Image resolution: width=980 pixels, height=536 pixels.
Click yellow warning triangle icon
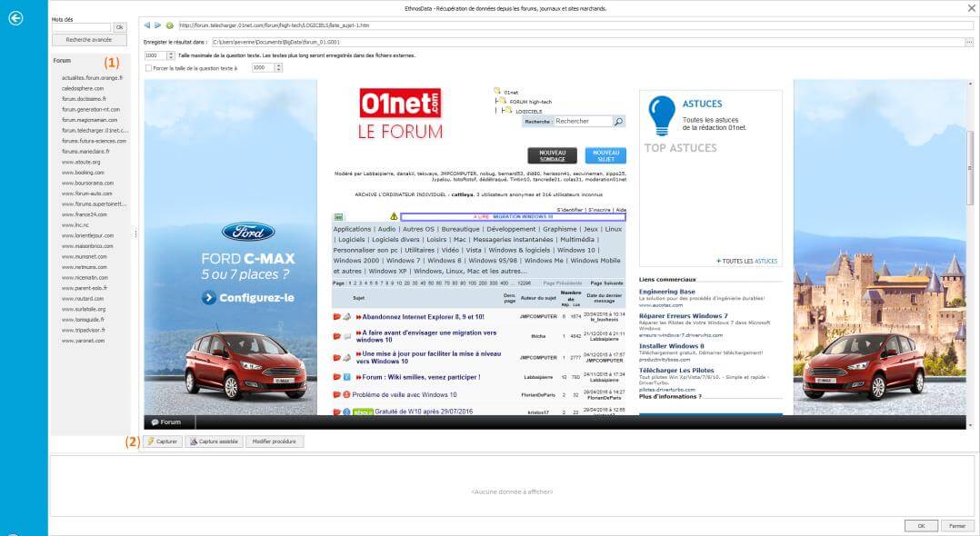394,217
